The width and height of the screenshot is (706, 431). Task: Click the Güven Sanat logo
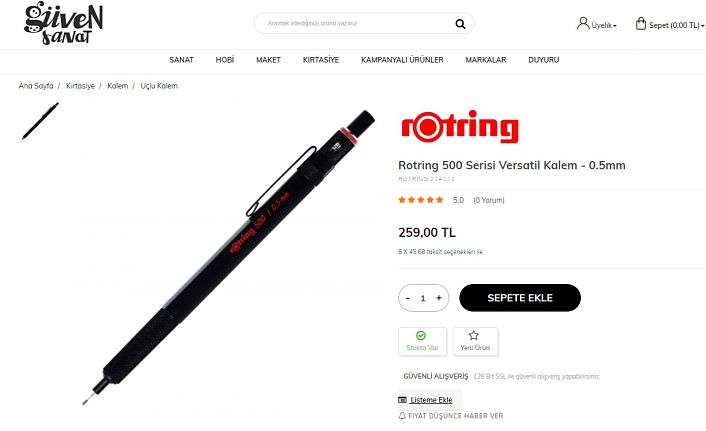pos(63,23)
